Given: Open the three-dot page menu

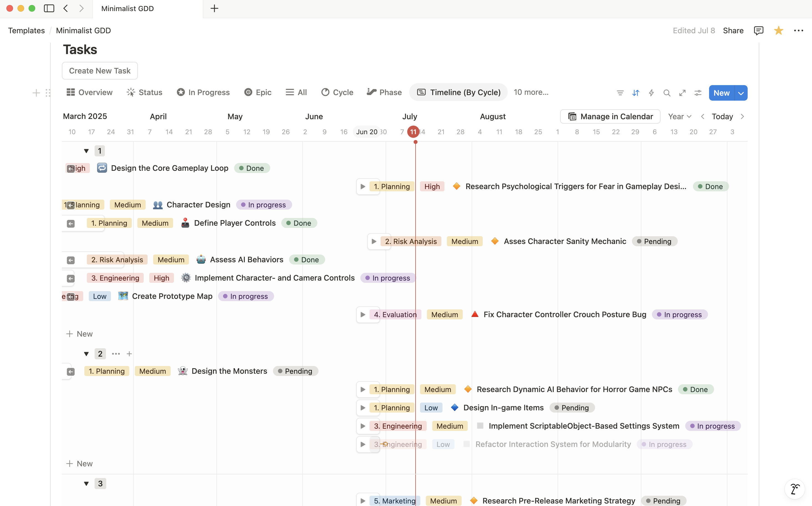Looking at the screenshot, I should point(799,30).
